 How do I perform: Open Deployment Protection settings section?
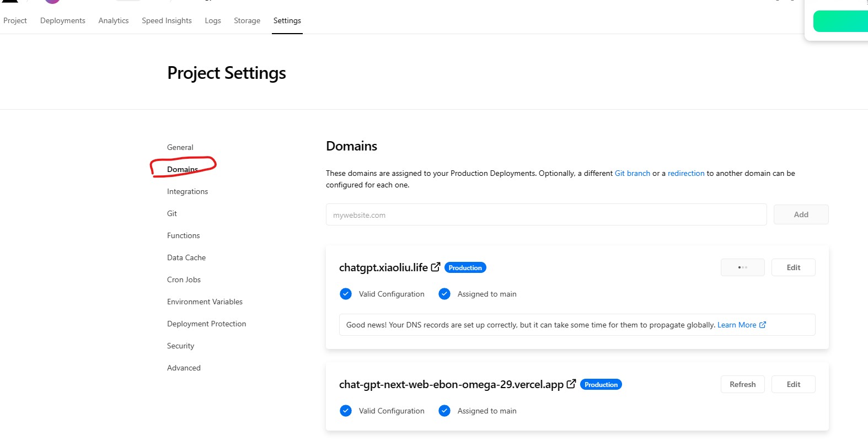[206, 324]
